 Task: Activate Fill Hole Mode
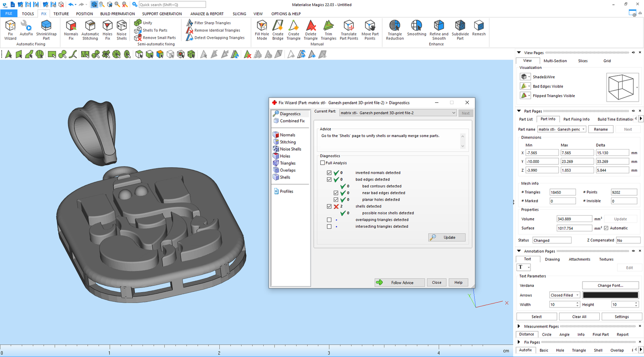click(x=262, y=30)
